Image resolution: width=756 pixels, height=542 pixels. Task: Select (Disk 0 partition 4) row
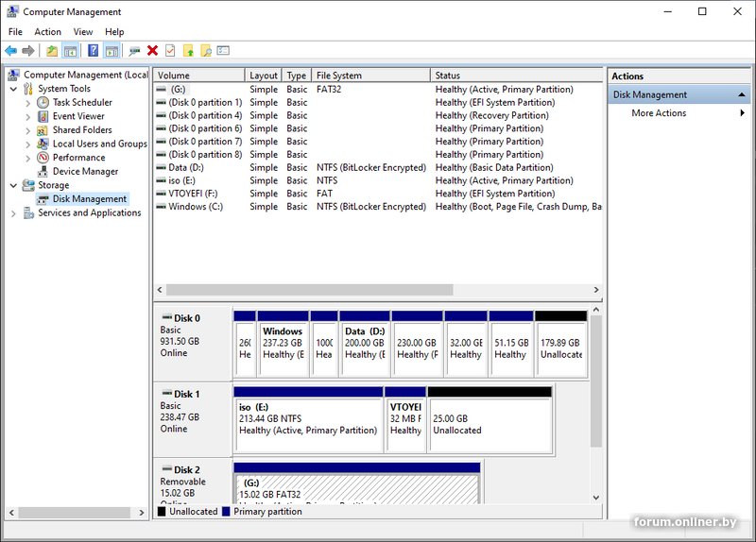[378, 115]
